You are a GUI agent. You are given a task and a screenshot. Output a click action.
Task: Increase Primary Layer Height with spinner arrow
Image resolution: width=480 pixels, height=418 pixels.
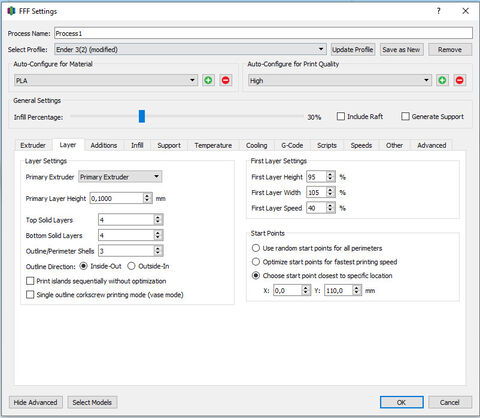(147, 196)
